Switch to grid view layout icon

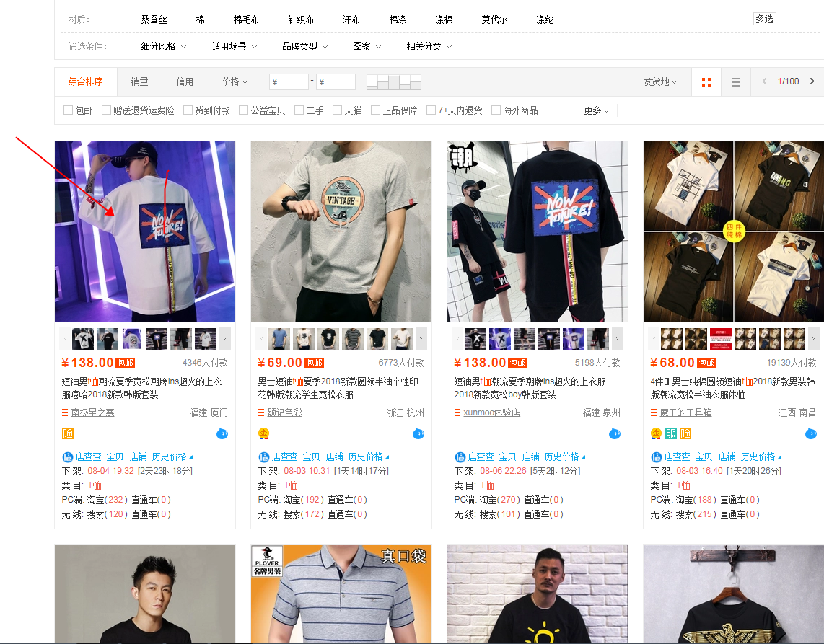click(x=706, y=82)
